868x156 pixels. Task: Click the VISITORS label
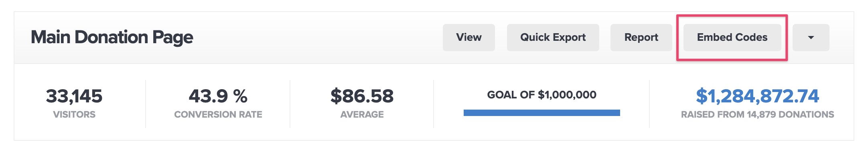[74, 114]
